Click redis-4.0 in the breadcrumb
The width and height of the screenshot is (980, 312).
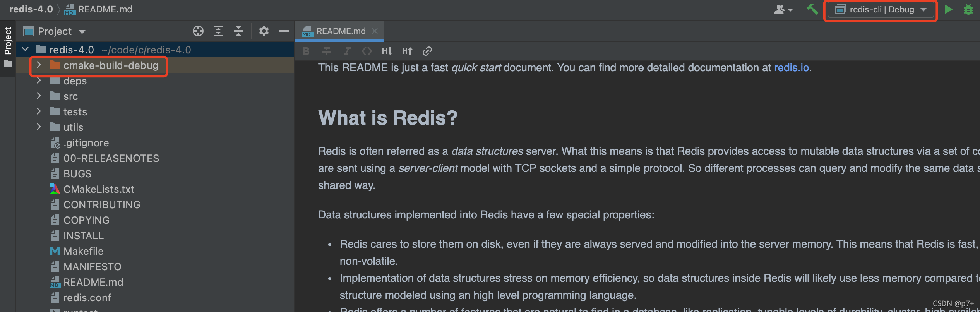point(31,9)
